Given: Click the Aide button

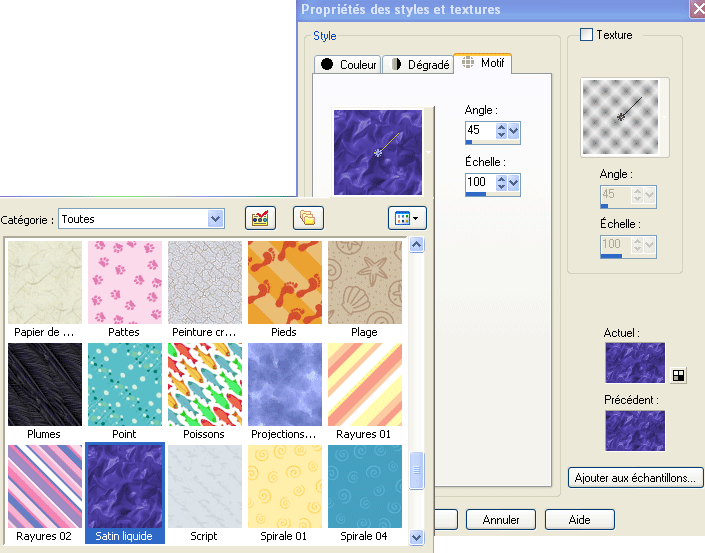Looking at the screenshot, I should point(580,520).
